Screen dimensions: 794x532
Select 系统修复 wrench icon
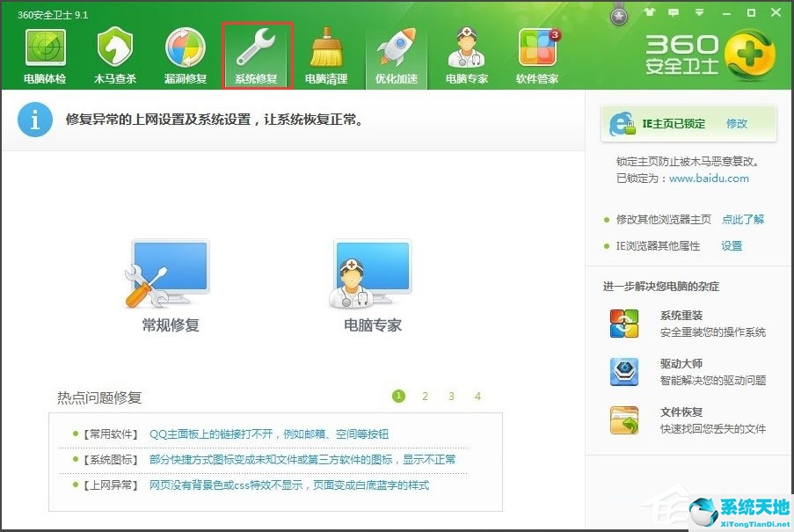tap(256, 47)
